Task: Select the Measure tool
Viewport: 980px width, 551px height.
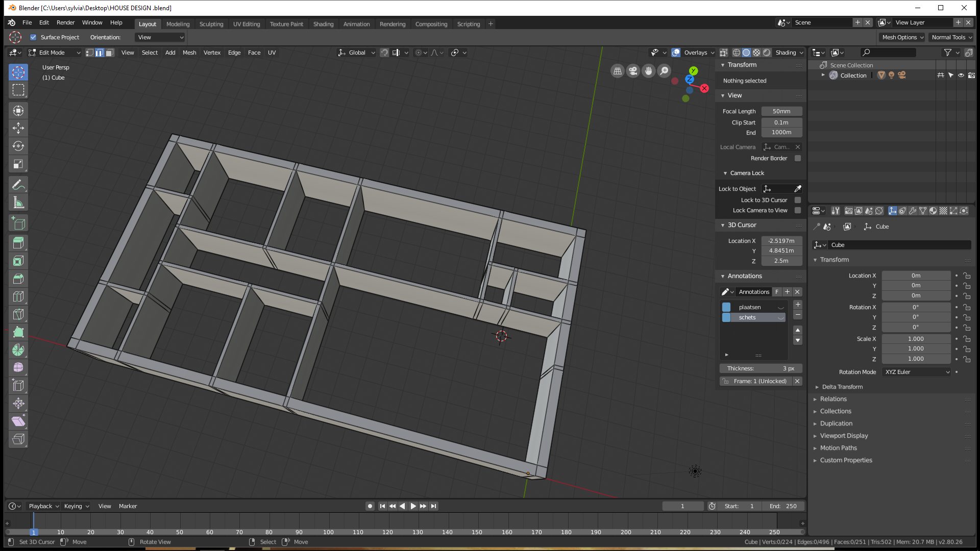Action: [18, 203]
